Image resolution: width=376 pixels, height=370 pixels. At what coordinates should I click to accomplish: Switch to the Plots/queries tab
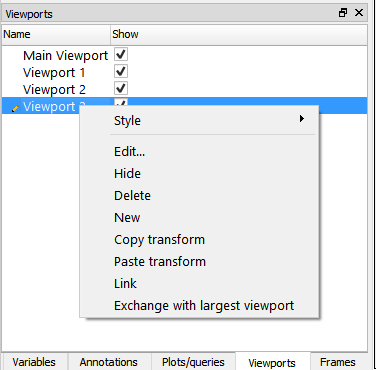point(193,362)
